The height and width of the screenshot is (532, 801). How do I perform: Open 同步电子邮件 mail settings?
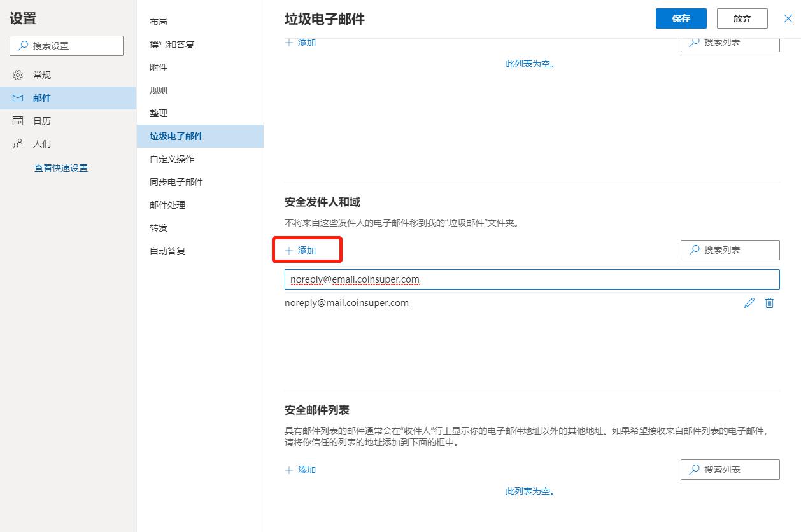coord(200,182)
